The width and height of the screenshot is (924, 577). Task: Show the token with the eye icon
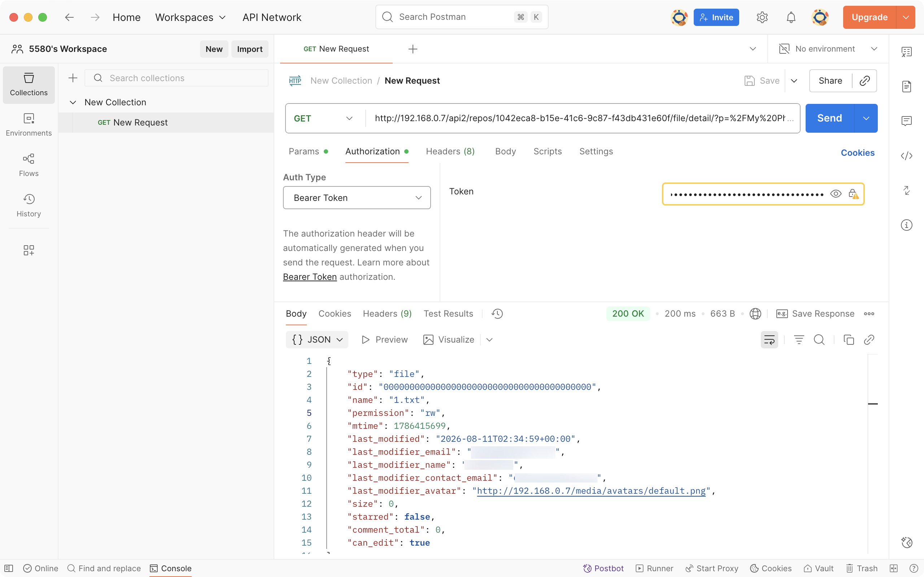[x=836, y=194]
